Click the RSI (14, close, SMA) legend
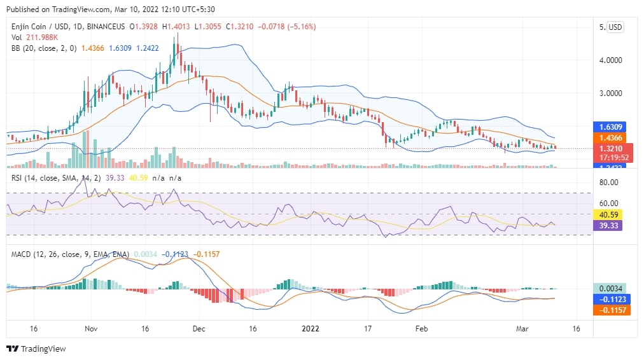Screen dimensions: 644x360 (x=56, y=178)
